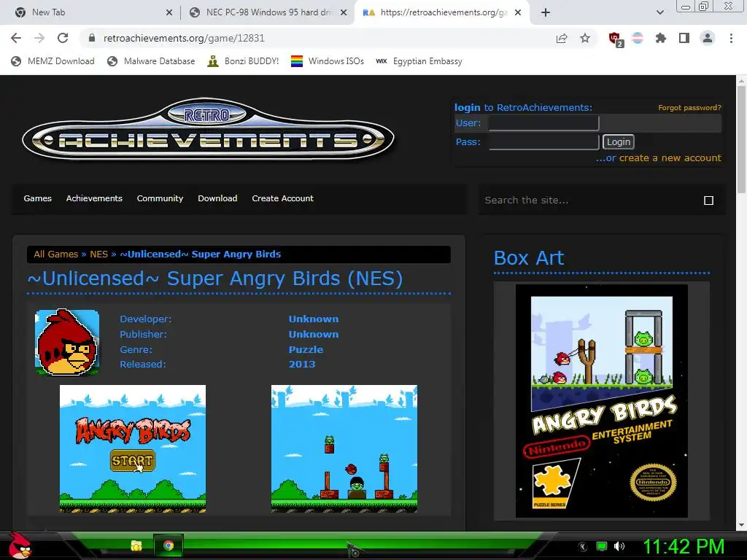
Task: Switch to NEC PC-98 Windows 95 tab
Action: coord(267,12)
